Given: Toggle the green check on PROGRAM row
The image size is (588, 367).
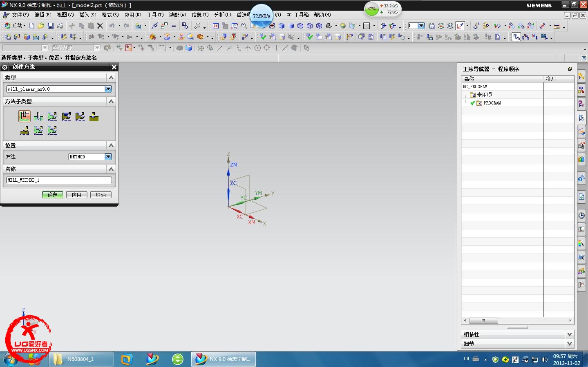Looking at the screenshot, I should 473,103.
